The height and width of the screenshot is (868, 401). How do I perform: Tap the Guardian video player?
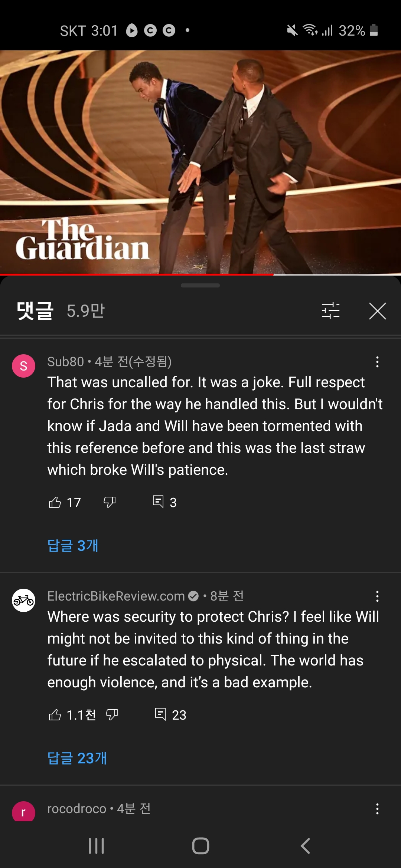pyautogui.click(x=200, y=162)
